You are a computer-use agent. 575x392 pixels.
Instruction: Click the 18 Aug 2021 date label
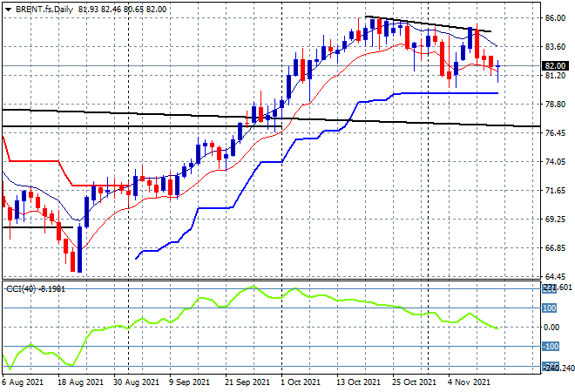[81, 382]
